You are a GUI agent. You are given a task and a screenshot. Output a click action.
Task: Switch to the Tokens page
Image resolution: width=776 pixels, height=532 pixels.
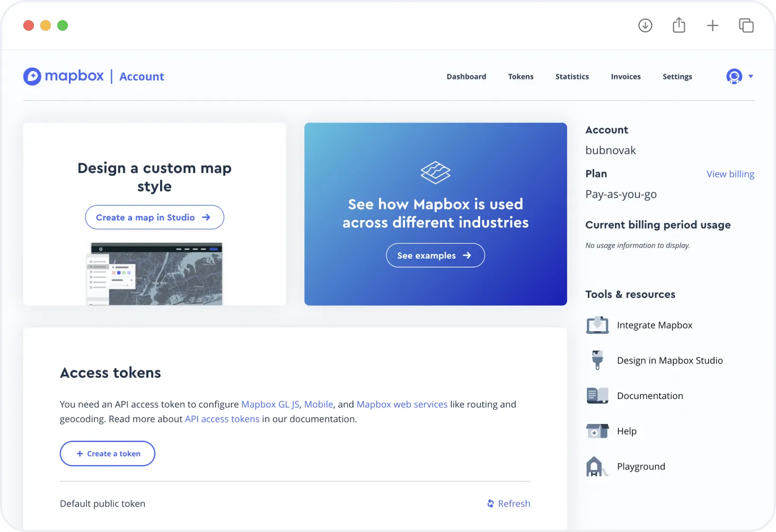tap(521, 76)
